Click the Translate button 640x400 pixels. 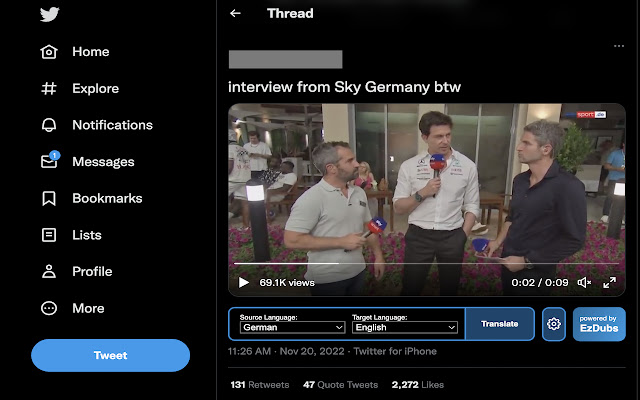point(500,324)
